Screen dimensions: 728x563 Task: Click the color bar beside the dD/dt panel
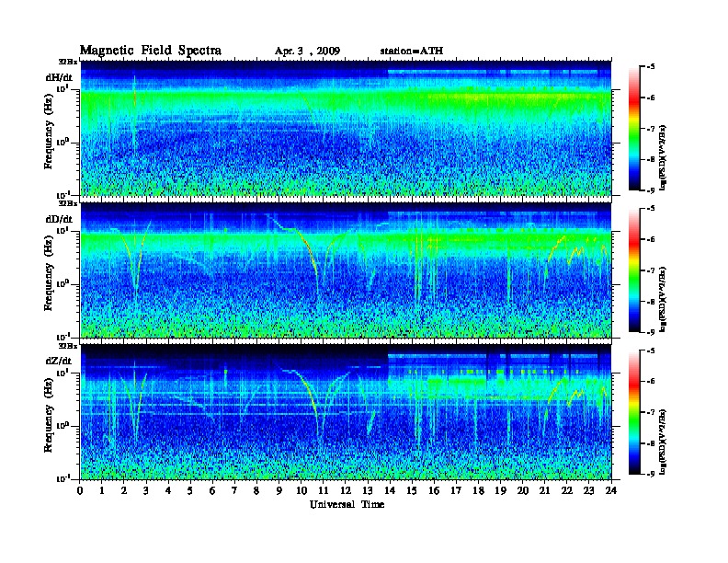[x=634, y=270]
